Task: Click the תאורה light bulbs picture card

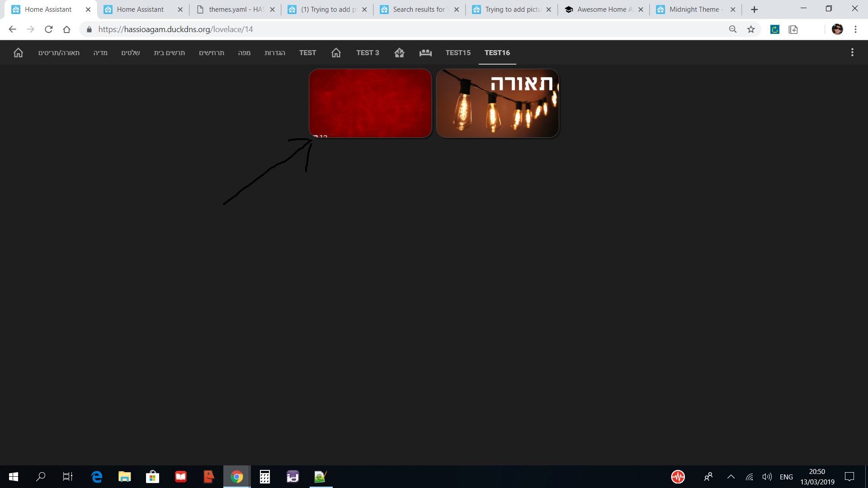Action: 497,103
